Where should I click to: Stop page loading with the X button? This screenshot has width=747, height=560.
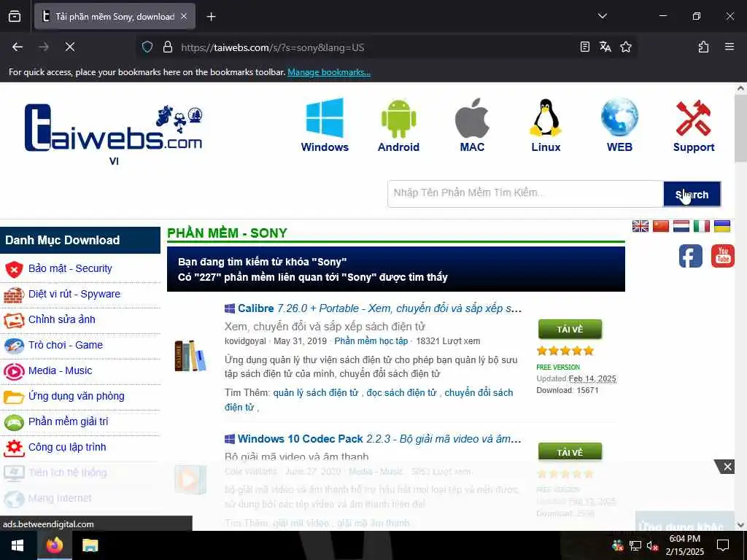point(70,47)
